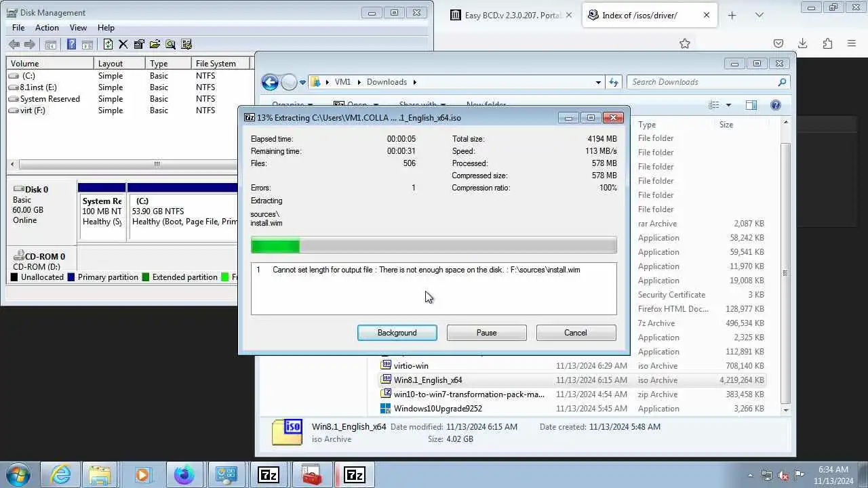The image size is (868, 488).
Task: Open the Properties icon in Disk Management toolbar
Action: pyautogui.click(x=139, y=45)
